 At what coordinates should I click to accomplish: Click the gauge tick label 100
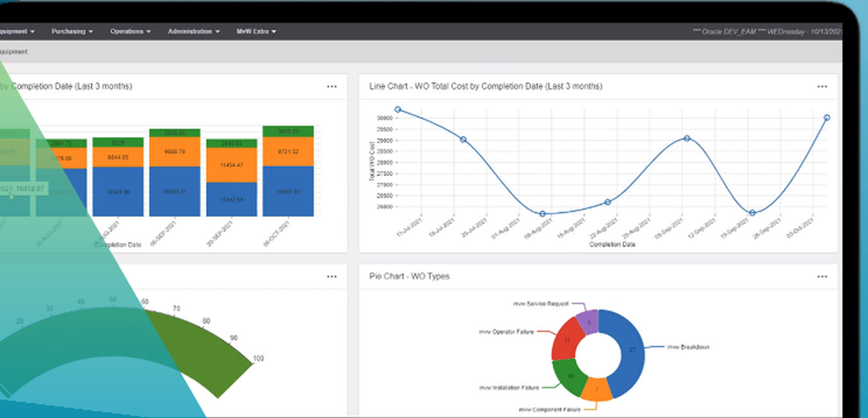pos(259,359)
